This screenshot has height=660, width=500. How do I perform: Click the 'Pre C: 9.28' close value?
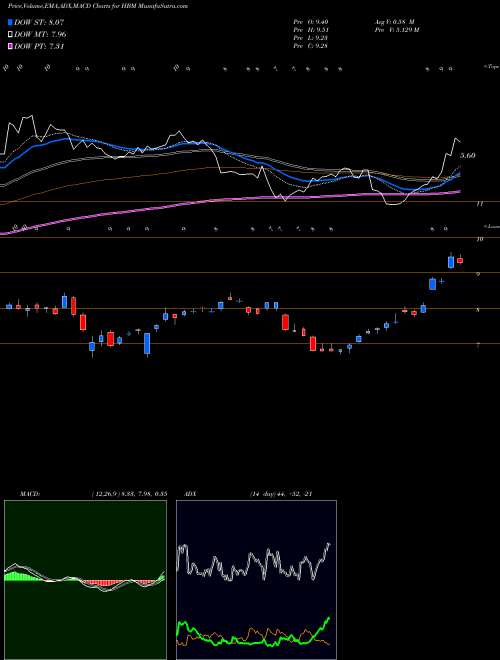(x=311, y=46)
